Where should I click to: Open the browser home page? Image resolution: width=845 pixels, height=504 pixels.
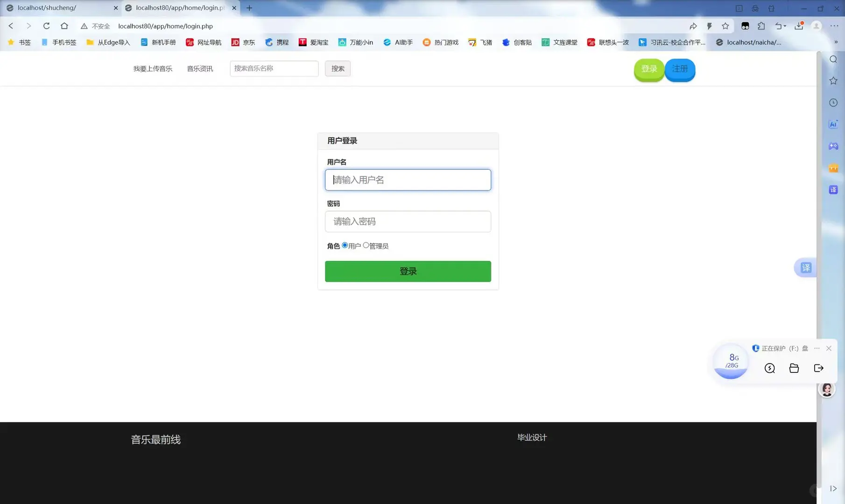(x=64, y=26)
